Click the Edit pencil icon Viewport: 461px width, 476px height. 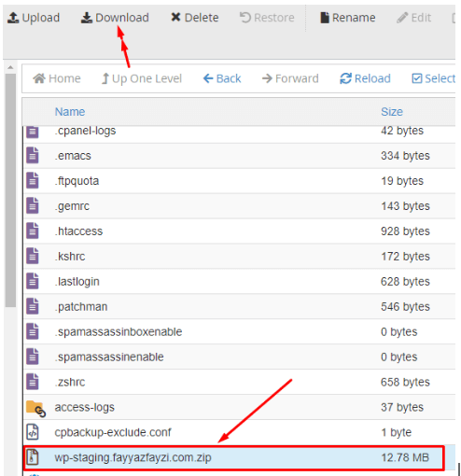pyautogui.click(x=402, y=18)
